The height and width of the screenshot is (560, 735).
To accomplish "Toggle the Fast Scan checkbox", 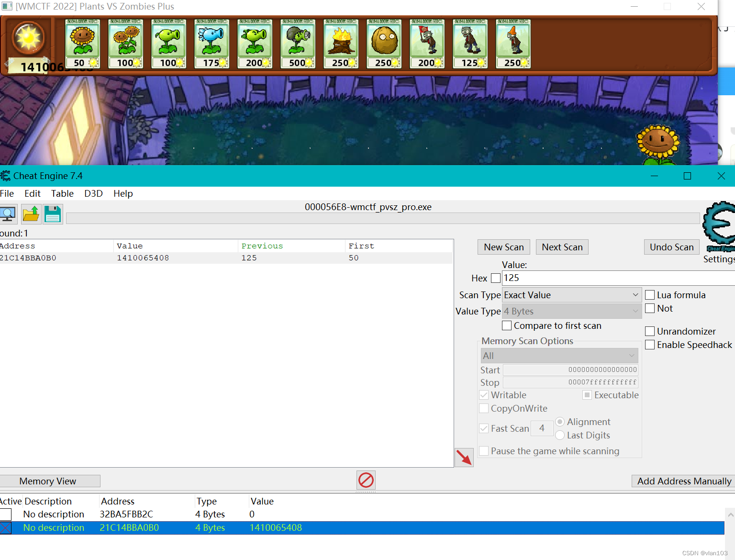I will tap(484, 428).
